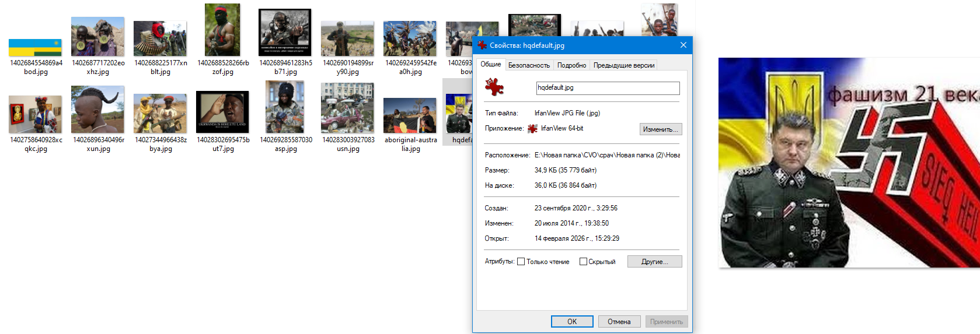Select the 14028302695475but7.jpg file icon
The width and height of the screenshot is (980, 334).
pos(222,112)
